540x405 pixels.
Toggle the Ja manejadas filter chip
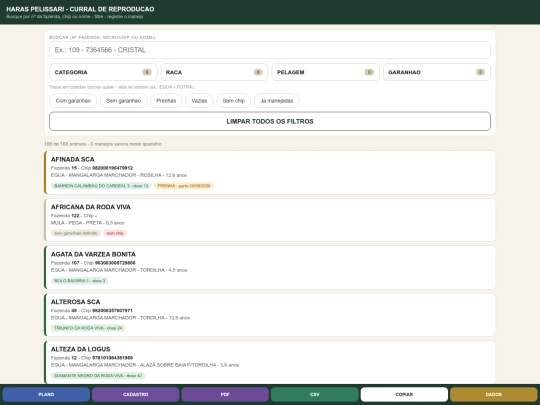coord(277,101)
